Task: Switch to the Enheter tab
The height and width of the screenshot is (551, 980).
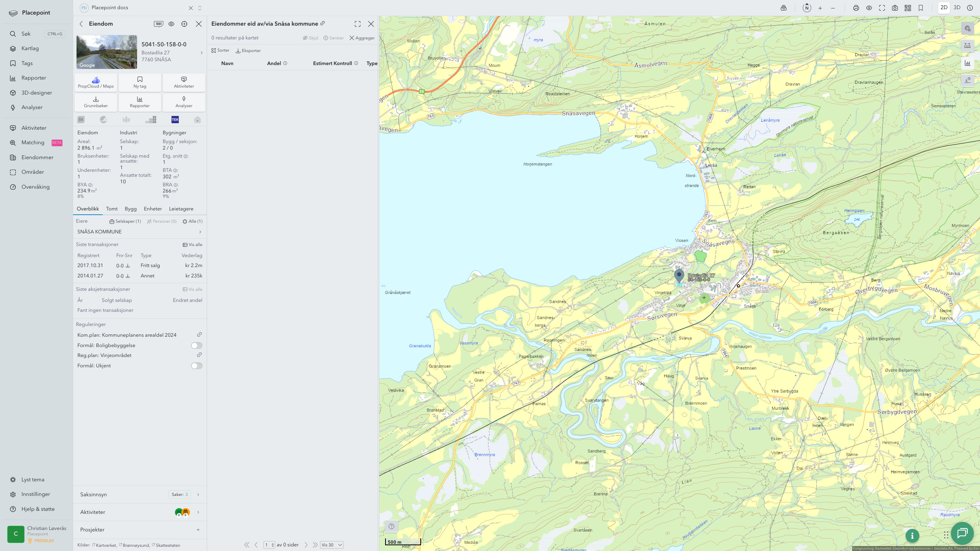Action: tap(153, 209)
